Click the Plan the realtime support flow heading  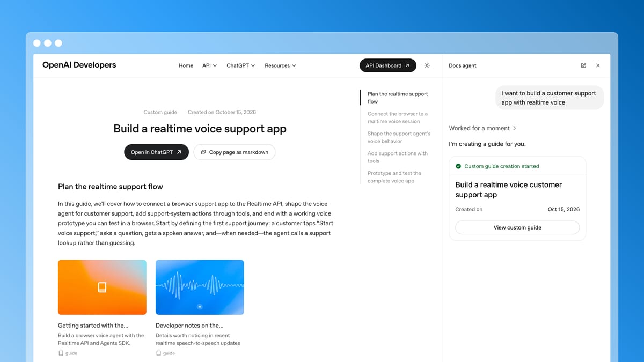111,187
